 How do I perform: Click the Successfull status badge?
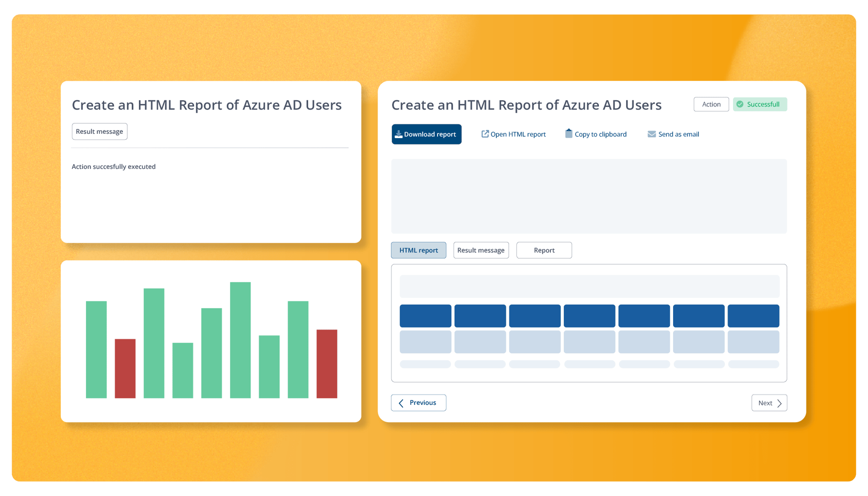(x=759, y=104)
